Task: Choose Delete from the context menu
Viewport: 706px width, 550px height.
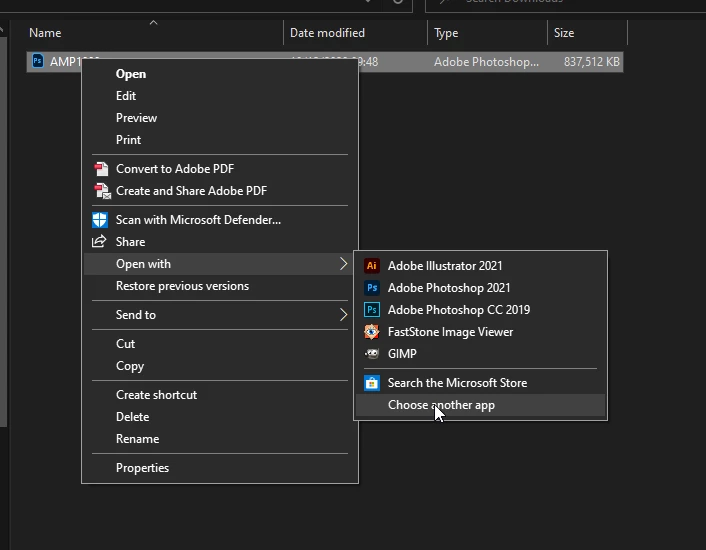Action: click(x=220, y=417)
